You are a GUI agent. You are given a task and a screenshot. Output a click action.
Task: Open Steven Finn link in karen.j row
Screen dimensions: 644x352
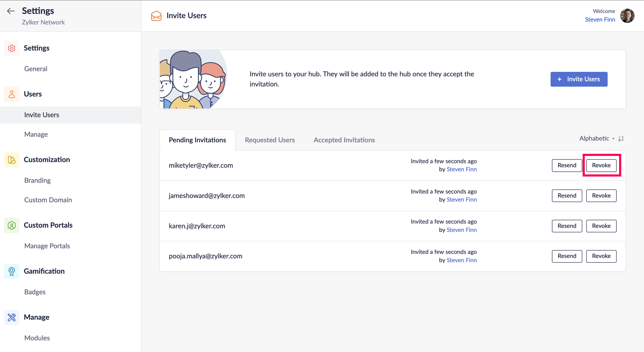tap(461, 230)
